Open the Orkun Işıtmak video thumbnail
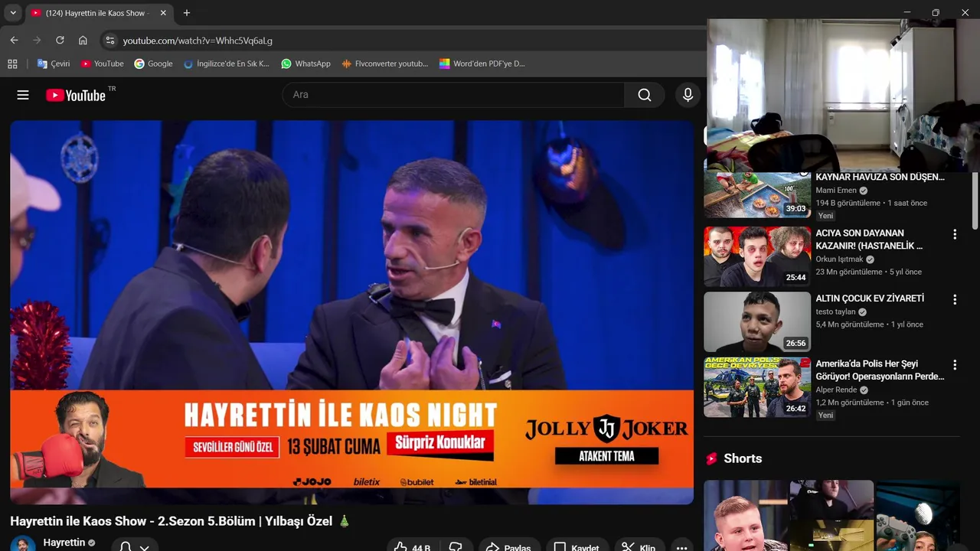This screenshot has height=551, width=980. click(757, 256)
